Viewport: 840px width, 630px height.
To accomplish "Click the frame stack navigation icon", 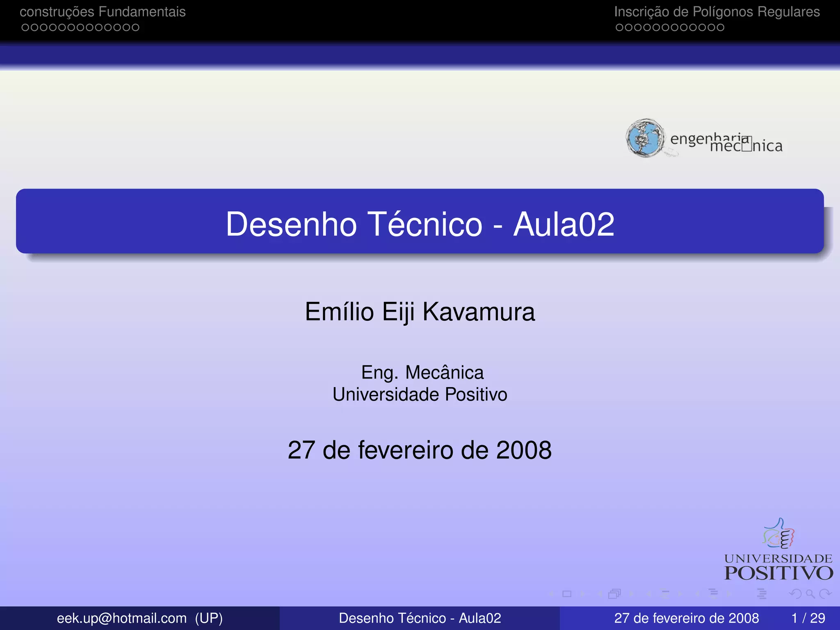I will click(x=614, y=594).
